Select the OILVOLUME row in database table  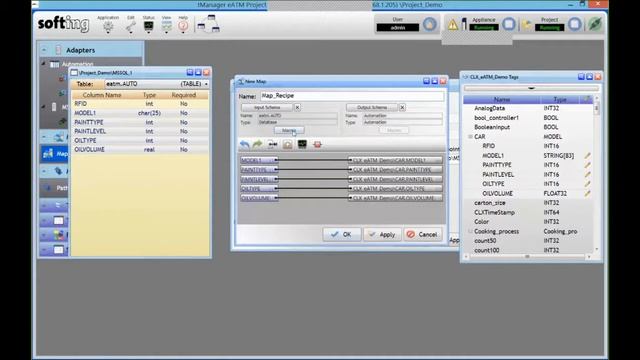coord(140,149)
